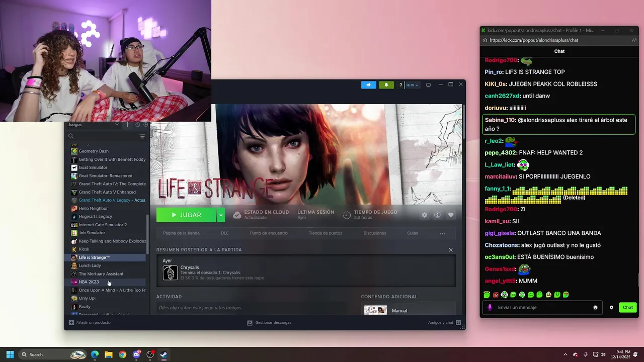Viewport: 644px width, 362px height.
Task: Open the emoji picker in Kick chat
Action: tap(595, 307)
